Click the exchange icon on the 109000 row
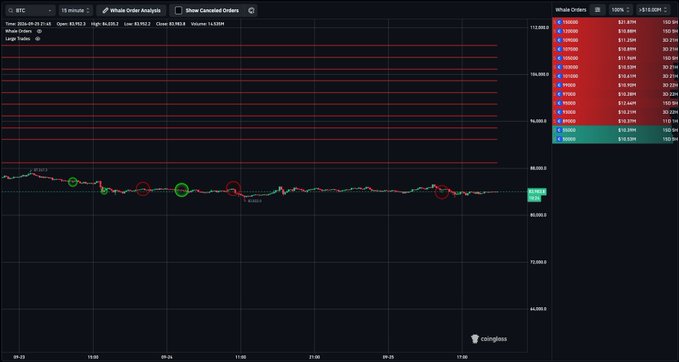Screen dimensions: 679x362 point(559,40)
